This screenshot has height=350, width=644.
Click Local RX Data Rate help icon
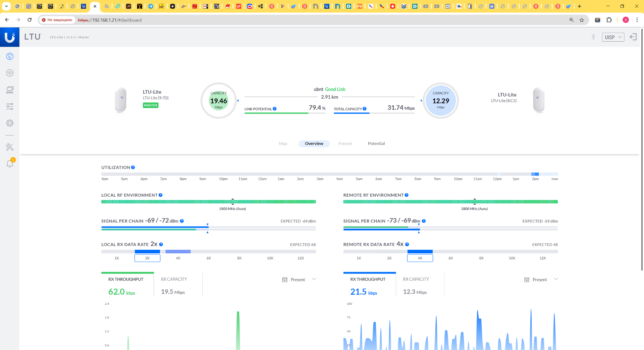[161, 244]
